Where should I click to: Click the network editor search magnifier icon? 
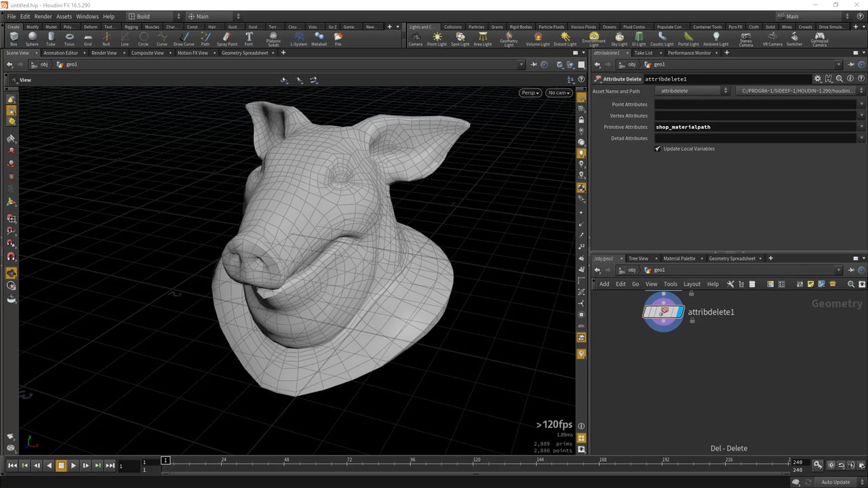(851, 284)
